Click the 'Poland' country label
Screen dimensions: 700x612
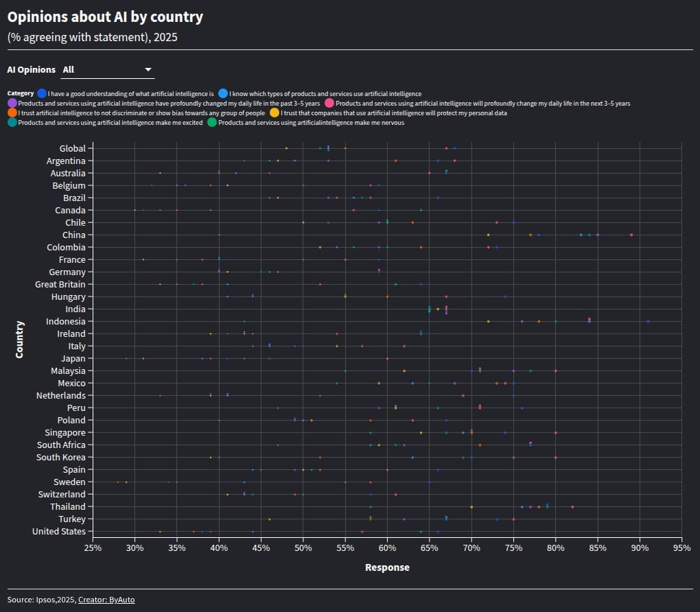(71, 420)
